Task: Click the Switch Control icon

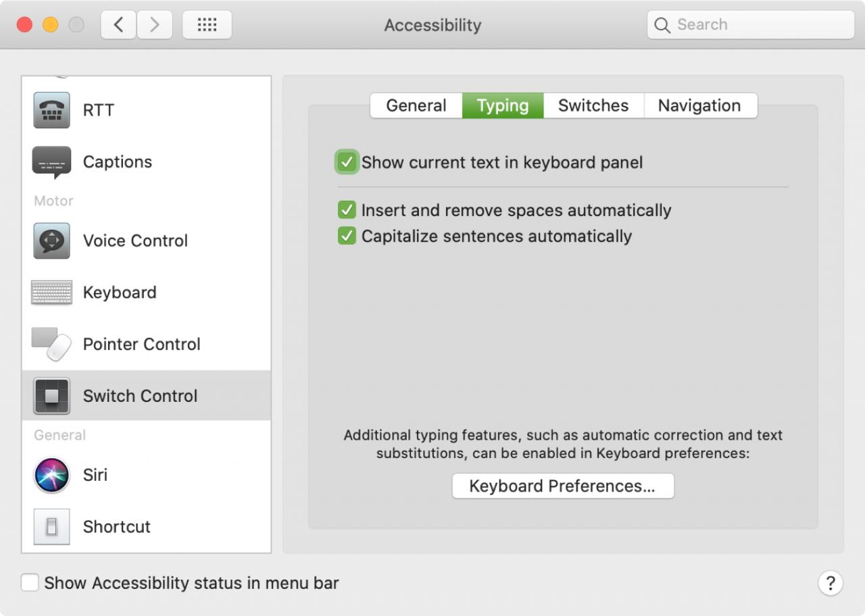Action: 51,396
